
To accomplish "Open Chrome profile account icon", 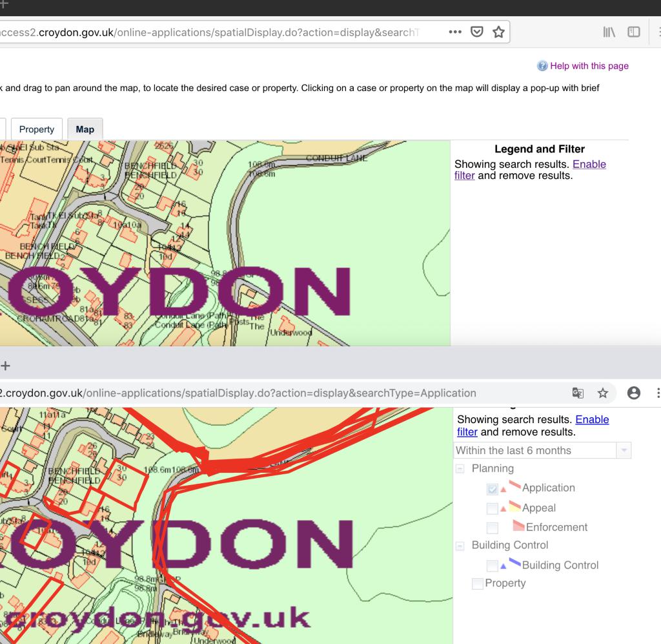I will tap(634, 393).
